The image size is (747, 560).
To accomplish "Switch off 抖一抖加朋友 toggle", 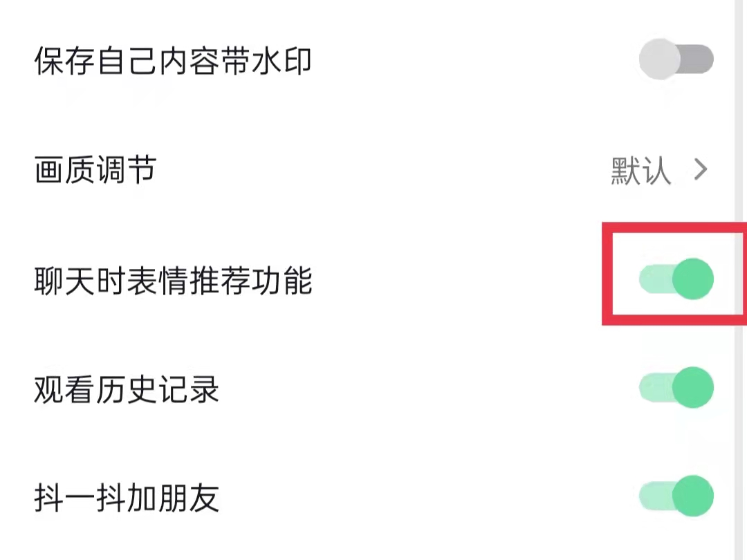I will pyautogui.click(x=676, y=495).
